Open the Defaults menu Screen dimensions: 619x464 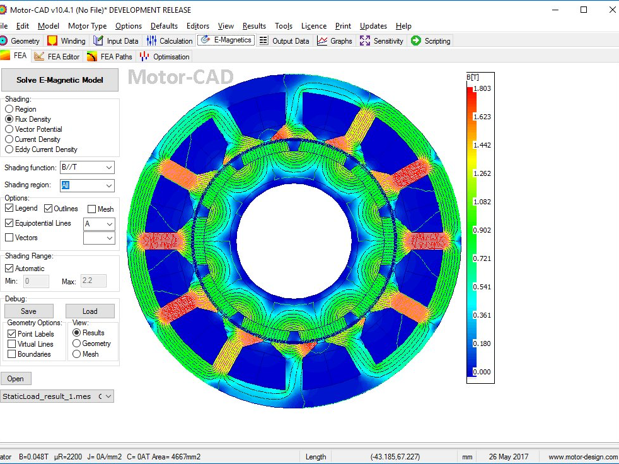[164, 26]
